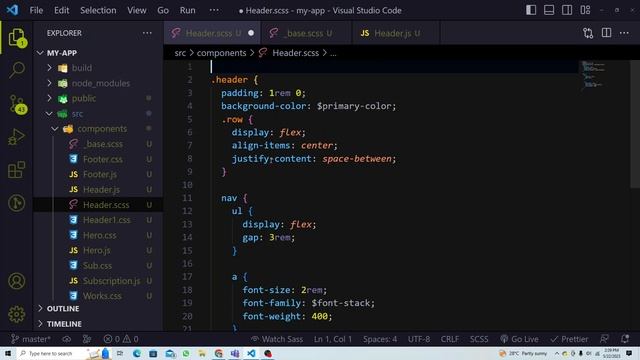The height and width of the screenshot is (360, 640).
Task: Collapse the MY-APP root folder
Action: (x=98, y=53)
